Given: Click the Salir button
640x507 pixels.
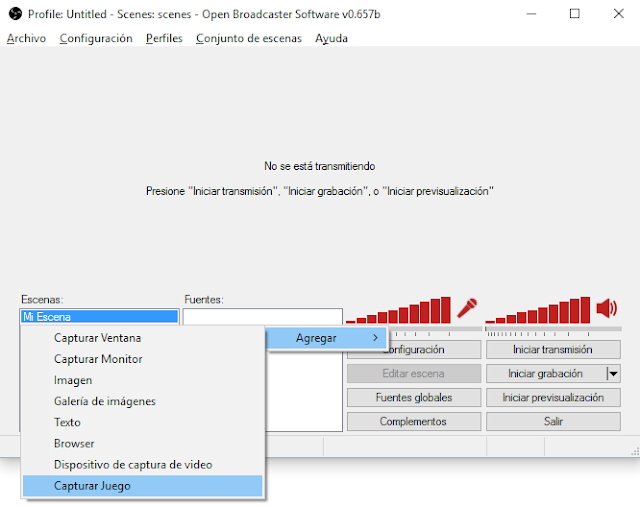Looking at the screenshot, I should [x=553, y=421].
